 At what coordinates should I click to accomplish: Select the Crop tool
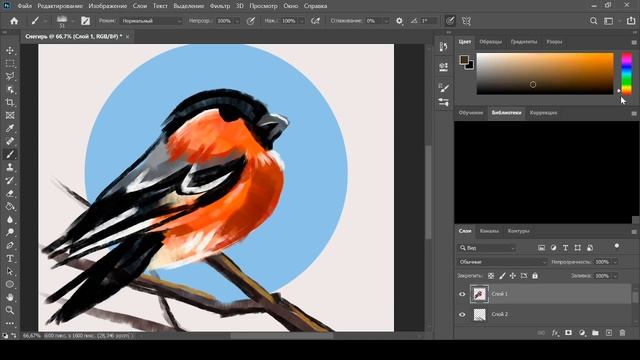(x=10, y=102)
